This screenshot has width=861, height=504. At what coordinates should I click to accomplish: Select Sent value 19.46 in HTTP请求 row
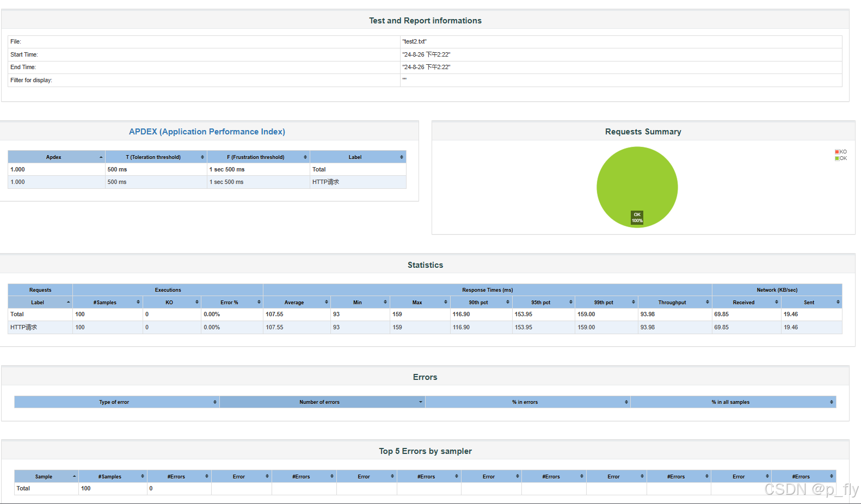[791, 327]
